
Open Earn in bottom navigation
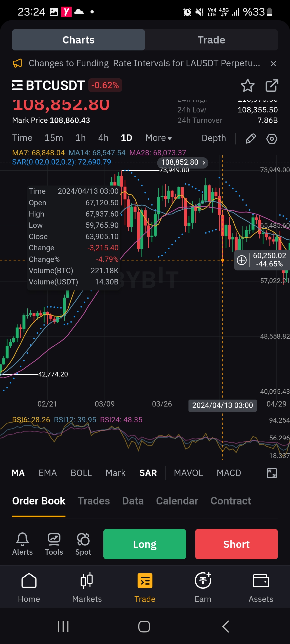click(203, 588)
